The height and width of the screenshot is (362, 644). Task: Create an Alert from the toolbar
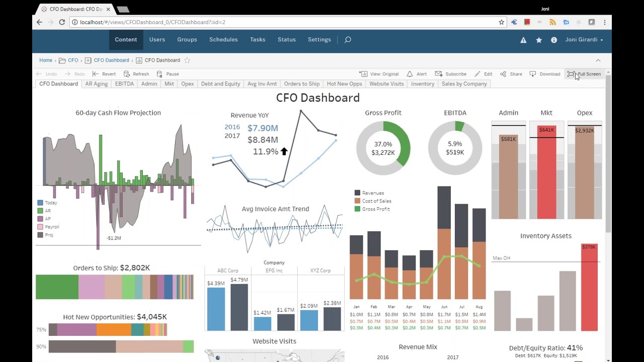pos(417,74)
